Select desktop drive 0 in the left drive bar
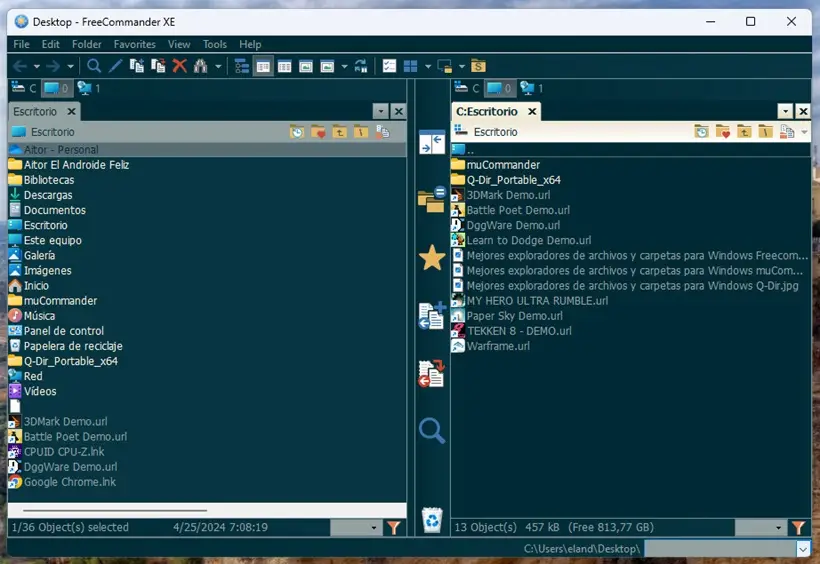Screen dimensions: 820x564 (x=56, y=88)
